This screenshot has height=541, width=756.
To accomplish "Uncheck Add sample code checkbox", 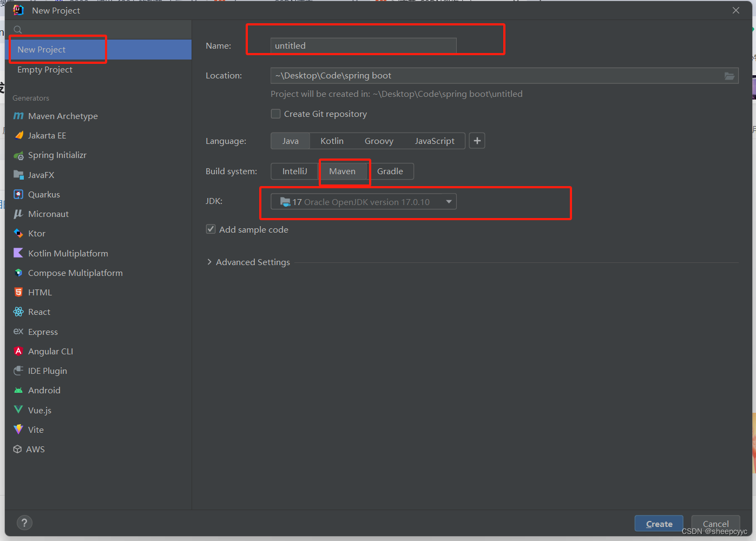I will pos(211,229).
